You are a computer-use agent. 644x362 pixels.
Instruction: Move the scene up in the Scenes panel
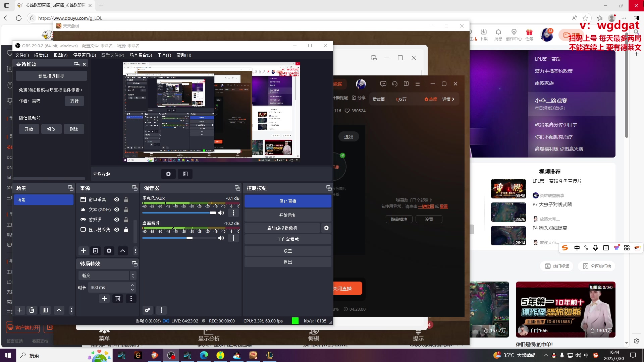point(59,310)
